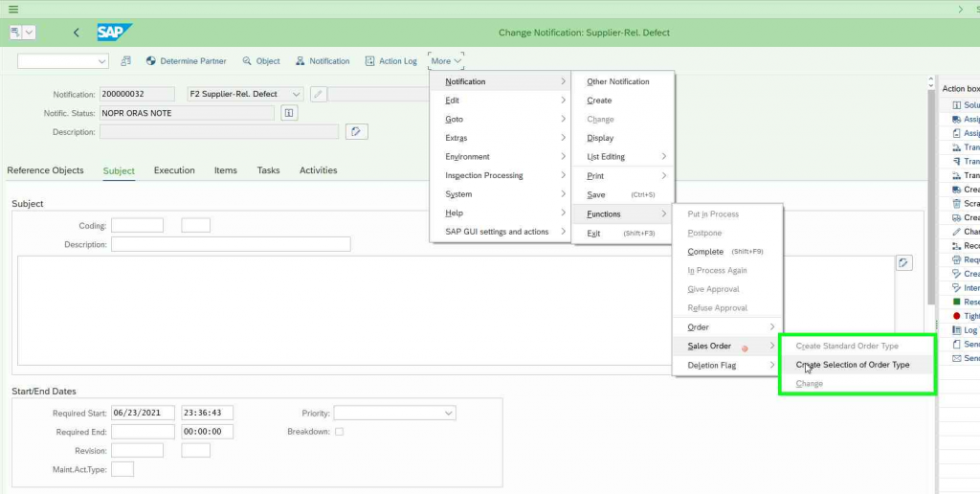
Task: Open the hamburger menu at top-left
Action: click(13, 9)
